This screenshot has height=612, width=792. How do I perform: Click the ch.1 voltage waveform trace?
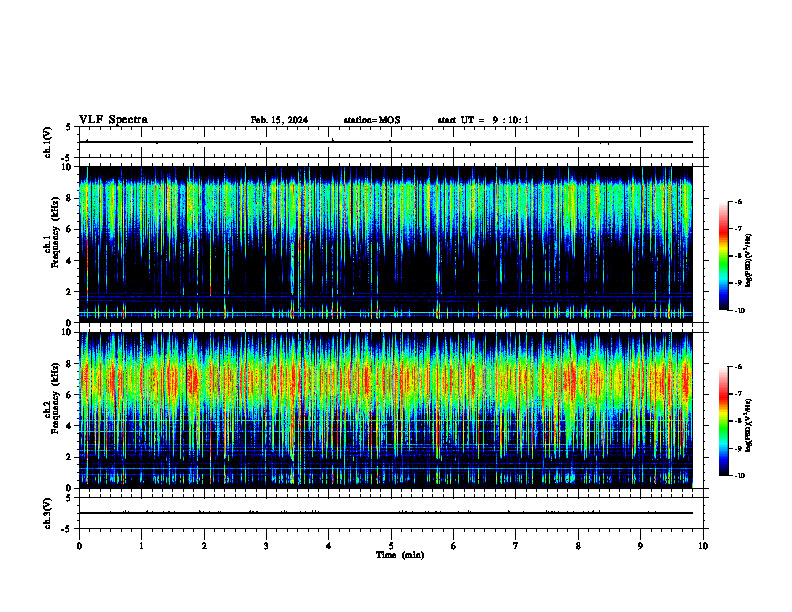tap(385, 142)
